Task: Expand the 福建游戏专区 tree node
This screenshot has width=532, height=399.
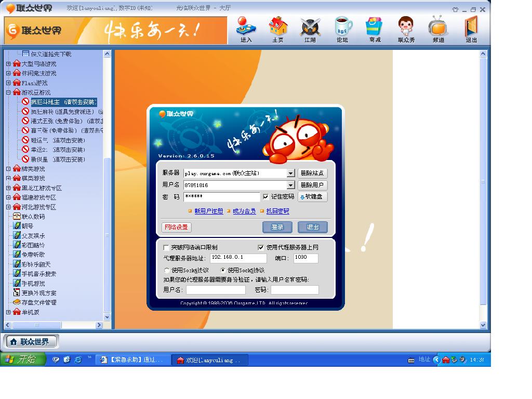Action: [8, 197]
